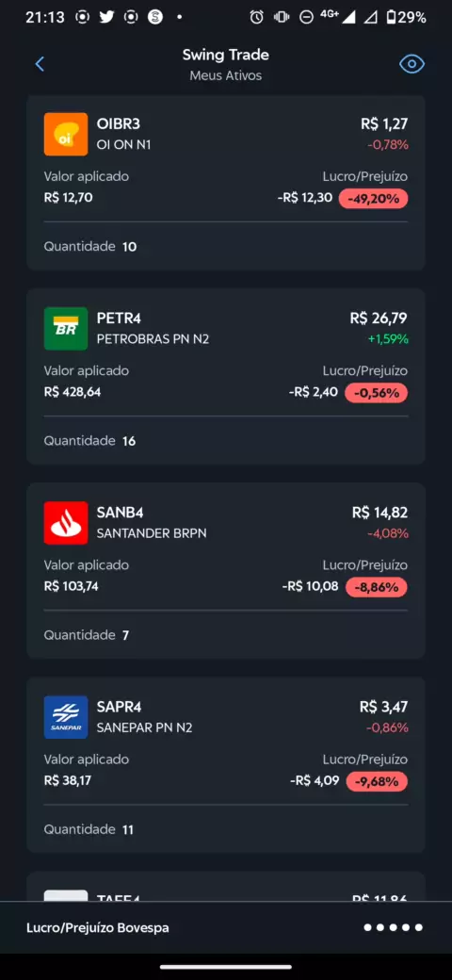This screenshot has height=980, width=452.
Task: Tap the battery indicator at 29%
Action: (406, 17)
